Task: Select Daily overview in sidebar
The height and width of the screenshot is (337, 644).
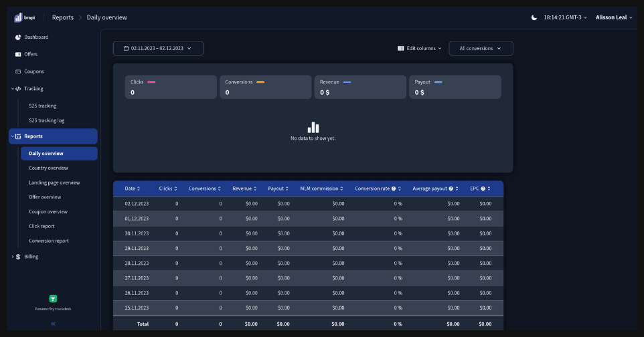Action: [59, 154]
